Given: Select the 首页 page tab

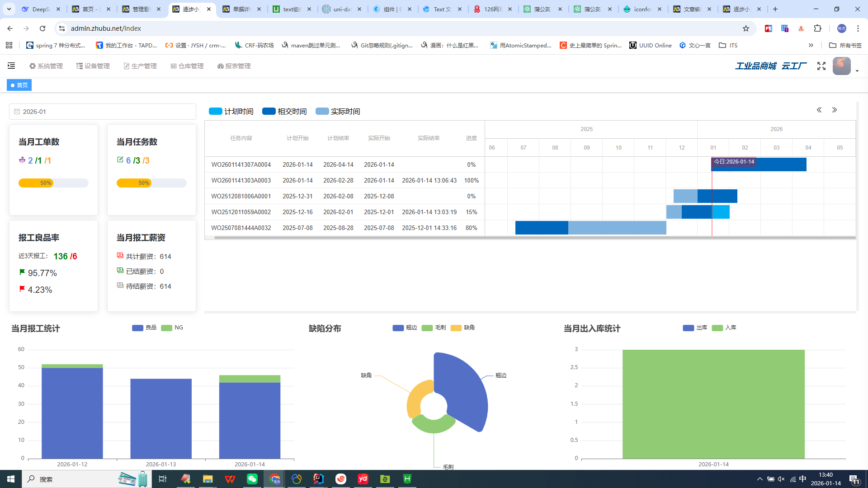Looking at the screenshot, I should tap(19, 85).
